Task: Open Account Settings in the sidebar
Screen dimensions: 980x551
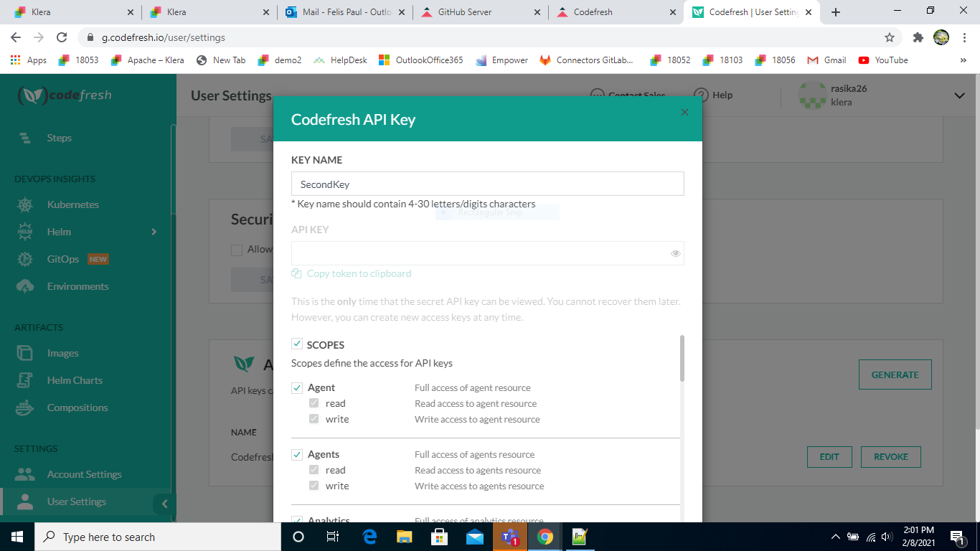Action: [85, 474]
